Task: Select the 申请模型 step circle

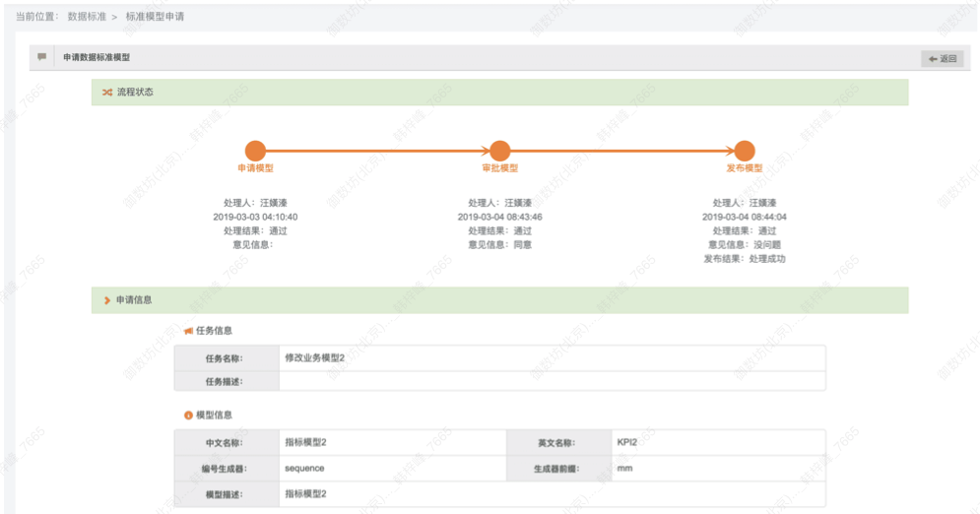Action: [x=255, y=151]
